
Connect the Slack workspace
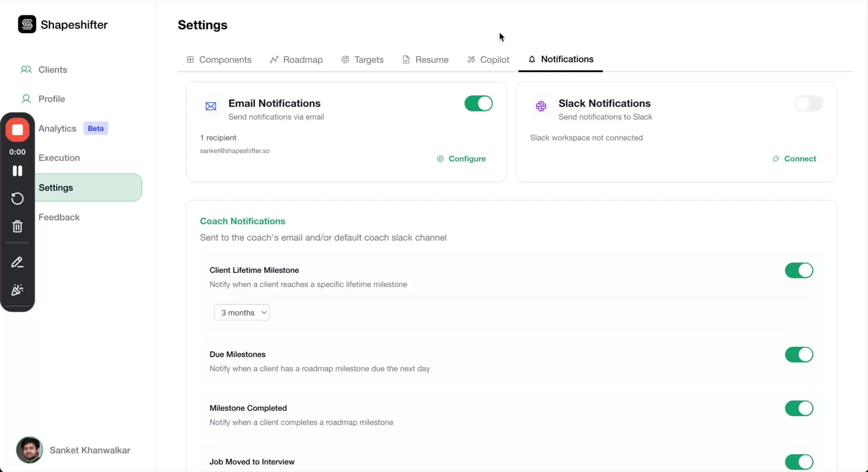click(x=794, y=159)
